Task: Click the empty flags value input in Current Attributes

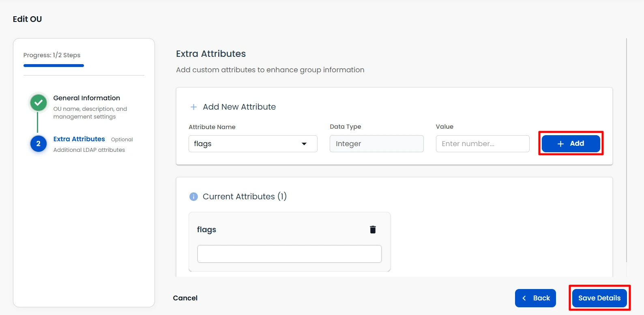Action: coord(290,254)
